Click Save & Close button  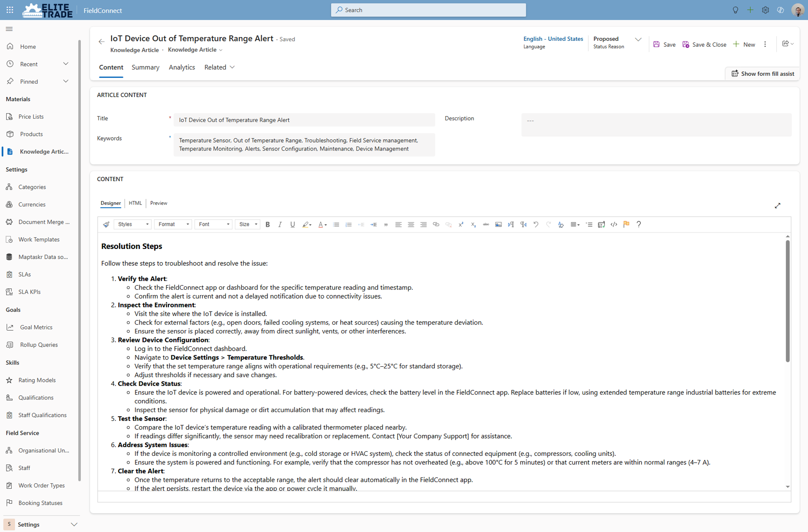tap(704, 45)
